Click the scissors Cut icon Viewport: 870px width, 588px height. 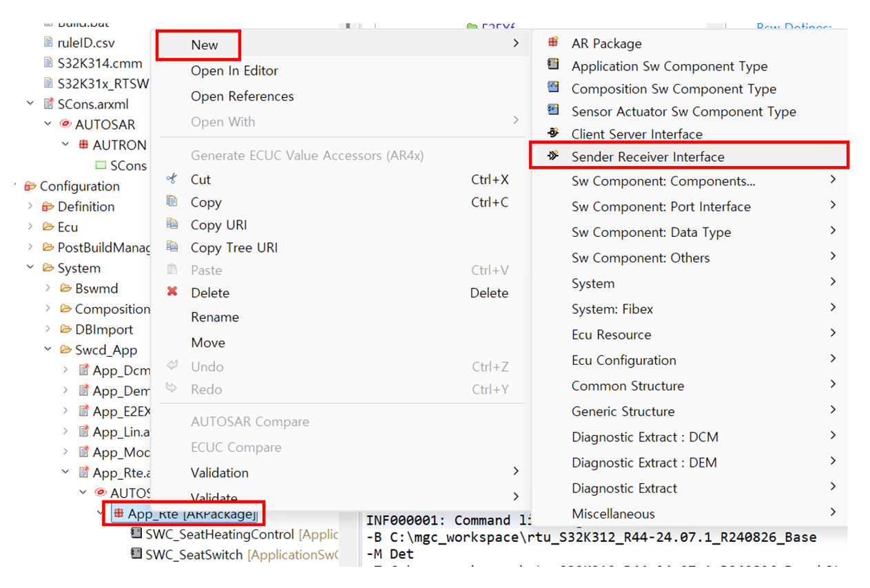(172, 179)
